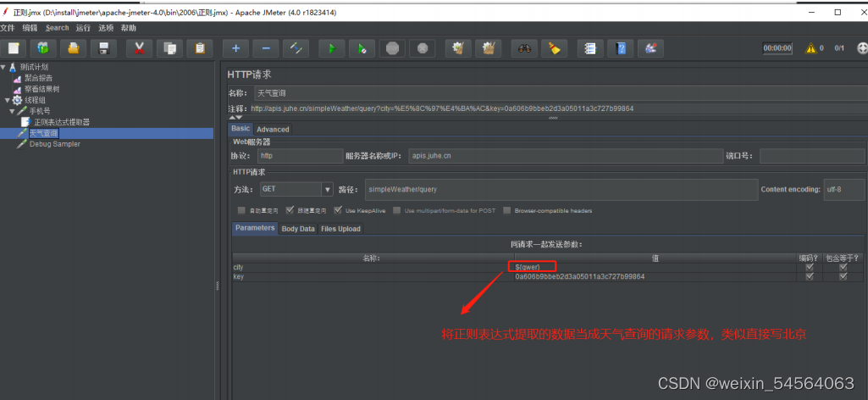Switch to the Advanced tab

coord(273,129)
